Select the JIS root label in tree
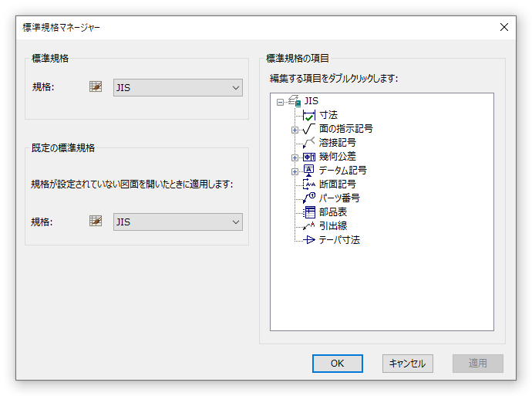Screen dimensions: 532x396 311,101
